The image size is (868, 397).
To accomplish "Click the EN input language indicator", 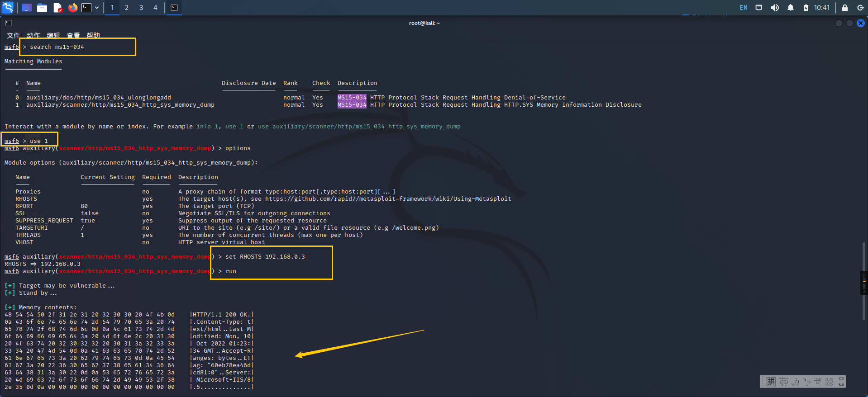I will point(744,8).
